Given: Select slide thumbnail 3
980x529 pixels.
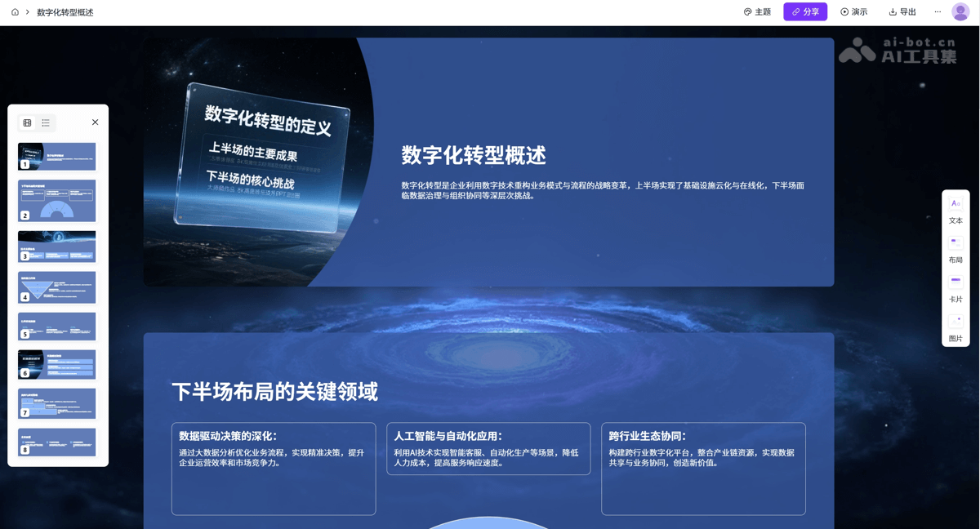Looking at the screenshot, I should (x=57, y=247).
